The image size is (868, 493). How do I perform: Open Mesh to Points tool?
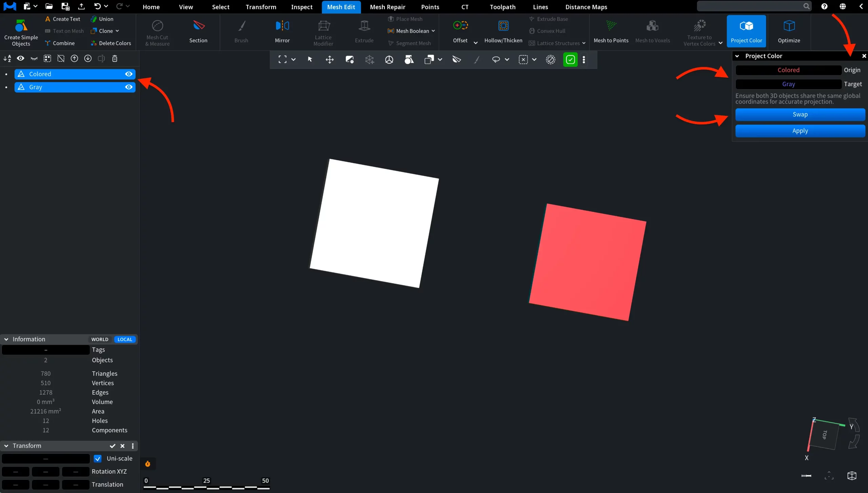pos(611,32)
